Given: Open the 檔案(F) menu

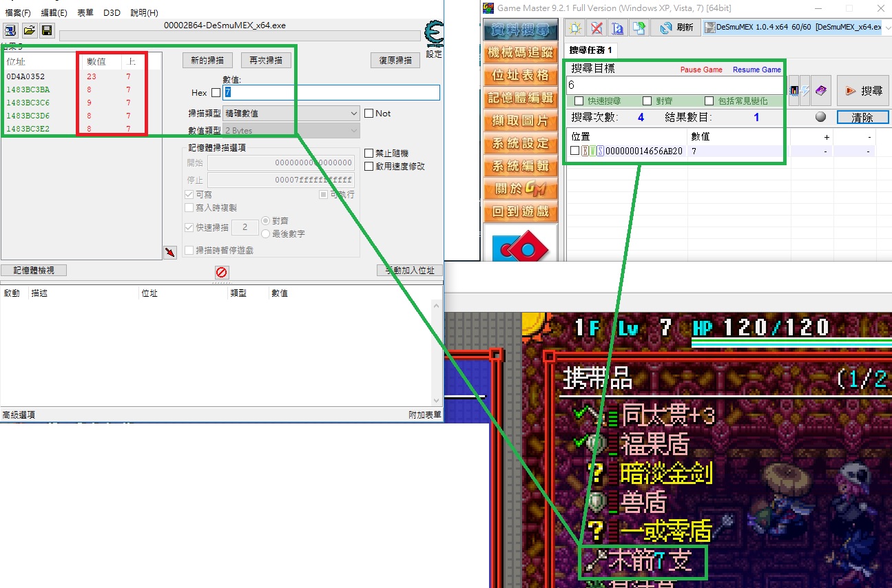Looking at the screenshot, I should pos(18,13).
